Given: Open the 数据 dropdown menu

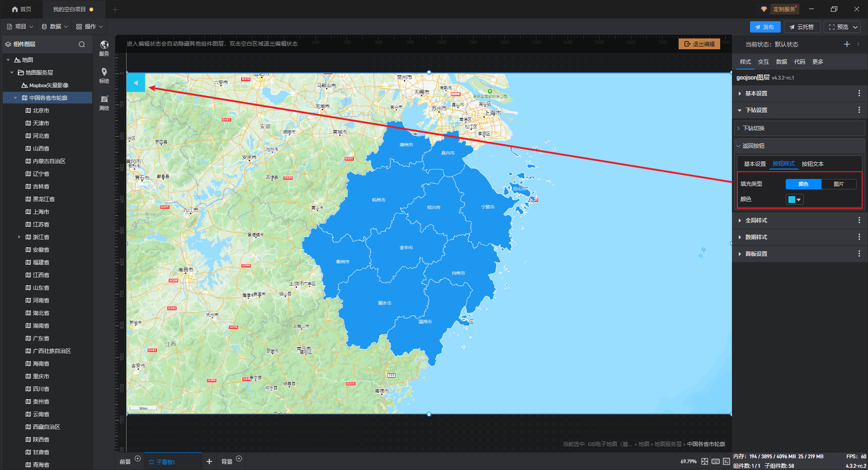Looking at the screenshot, I should (55, 27).
